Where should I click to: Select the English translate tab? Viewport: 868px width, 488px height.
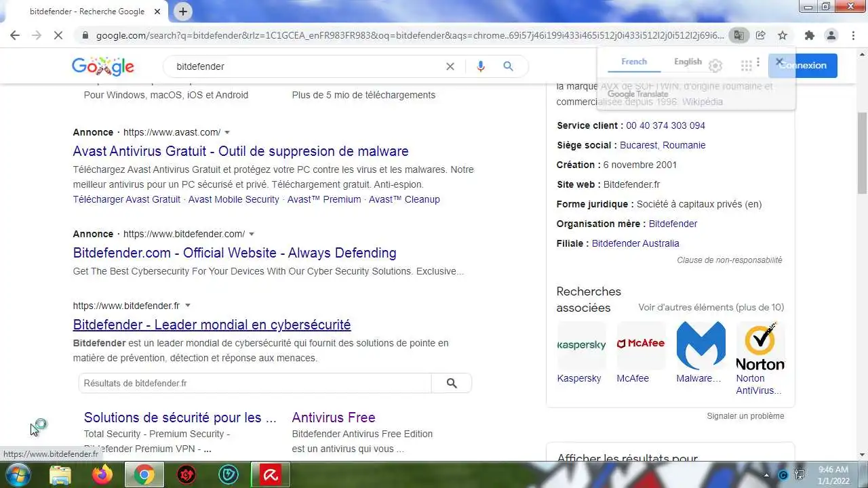[x=688, y=62]
